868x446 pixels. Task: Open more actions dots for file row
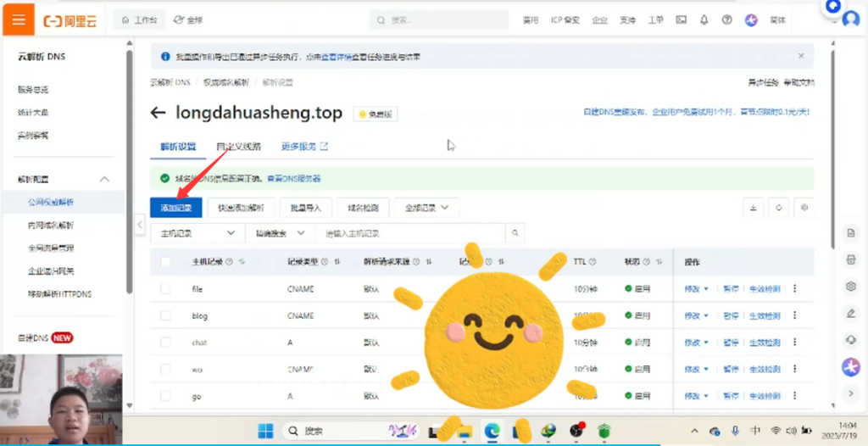click(795, 288)
